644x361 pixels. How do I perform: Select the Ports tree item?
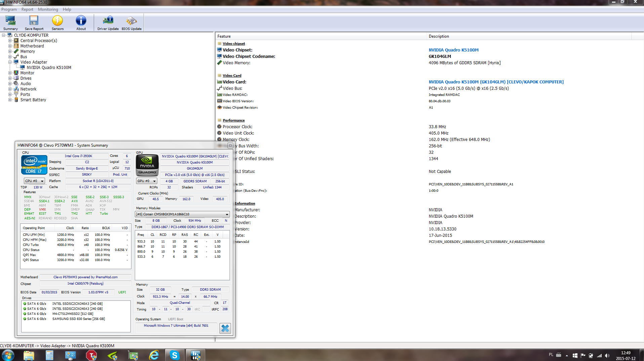tap(25, 94)
